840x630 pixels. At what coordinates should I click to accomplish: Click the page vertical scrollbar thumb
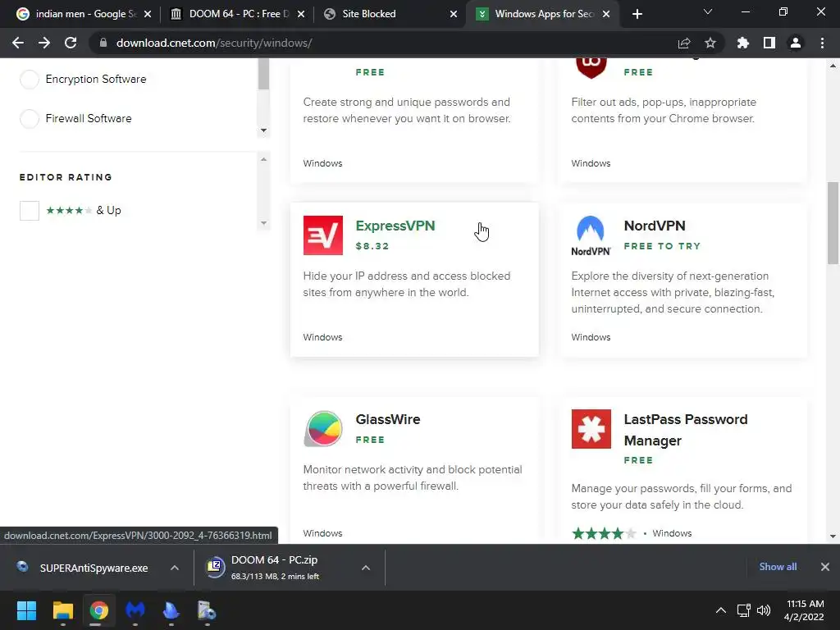[x=833, y=223]
